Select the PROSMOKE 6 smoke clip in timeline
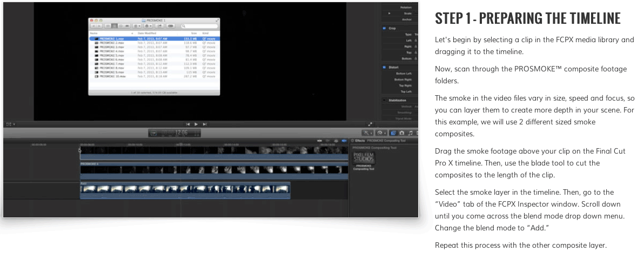This screenshot has height=258, width=644. pyautogui.click(x=214, y=170)
